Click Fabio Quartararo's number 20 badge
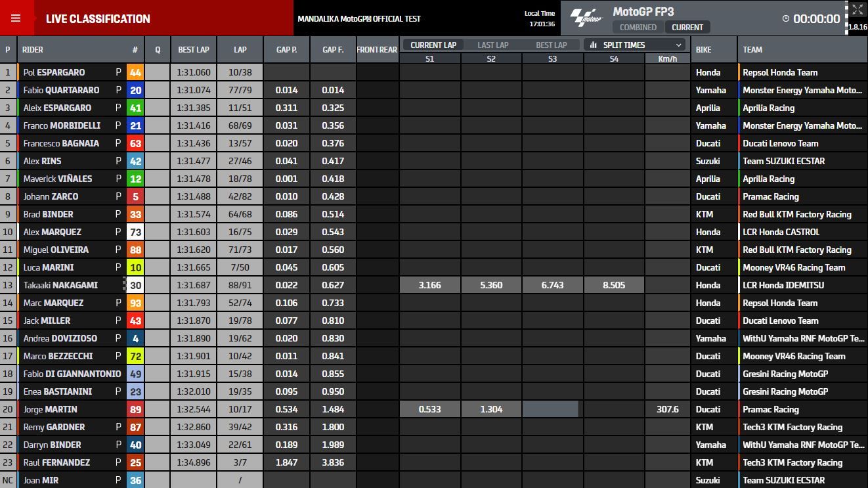Viewport: 868px width, 488px height. click(x=135, y=90)
